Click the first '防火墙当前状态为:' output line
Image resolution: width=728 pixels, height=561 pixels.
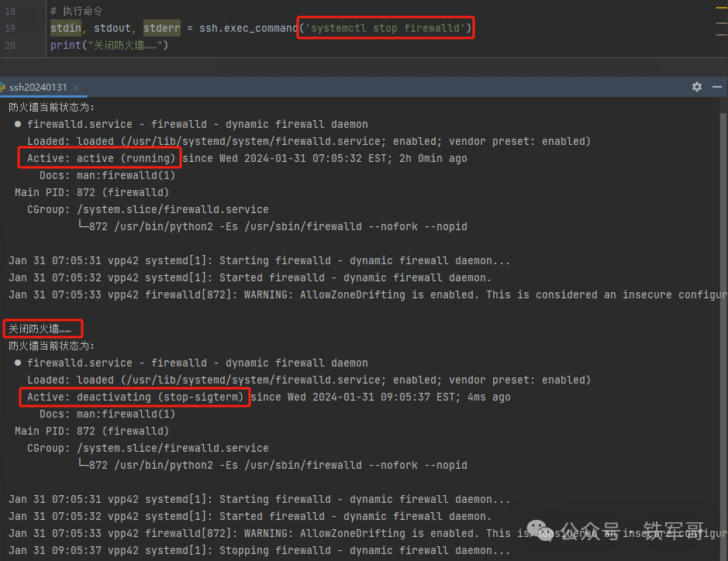coord(51,107)
